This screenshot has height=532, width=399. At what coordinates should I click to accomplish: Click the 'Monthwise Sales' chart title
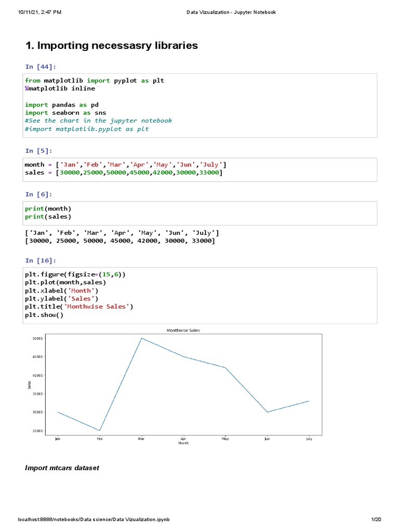pos(183,330)
